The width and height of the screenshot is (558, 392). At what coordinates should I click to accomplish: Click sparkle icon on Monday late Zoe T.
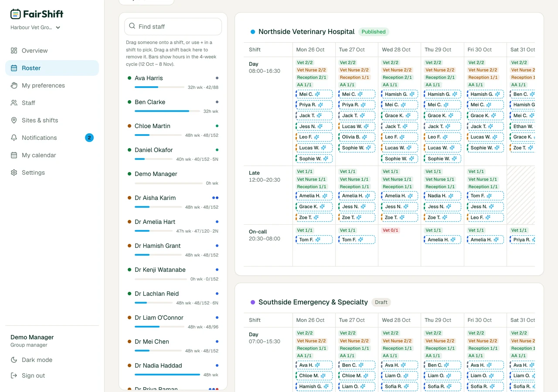coord(316,217)
